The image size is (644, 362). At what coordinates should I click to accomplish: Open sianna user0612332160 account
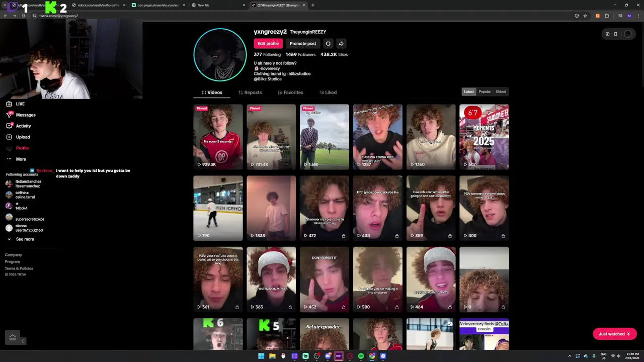tap(24, 228)
